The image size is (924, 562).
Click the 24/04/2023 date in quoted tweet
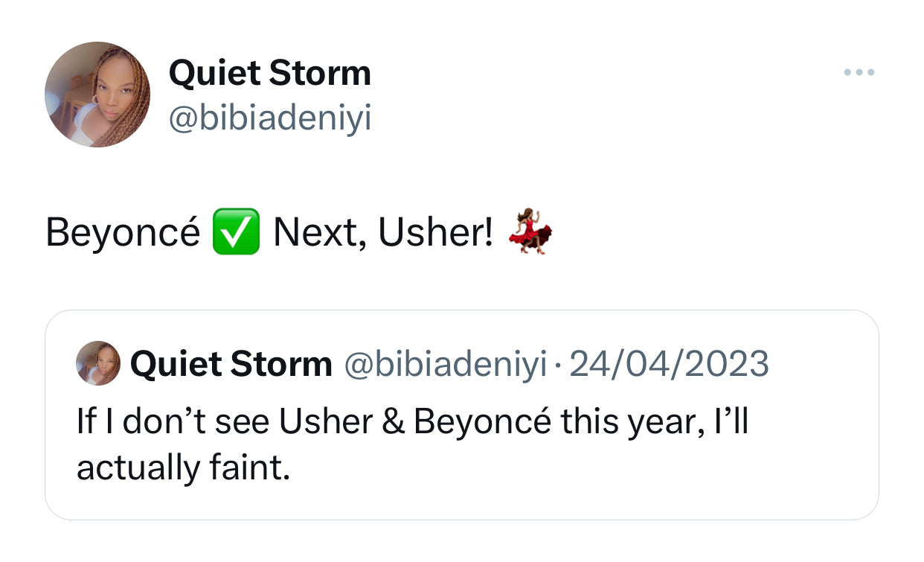click(667, 364)
